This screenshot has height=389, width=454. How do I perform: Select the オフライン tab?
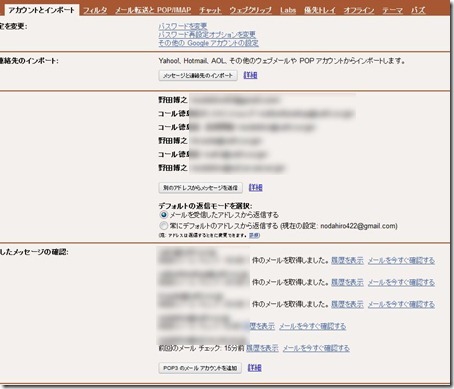click(359, 10)
